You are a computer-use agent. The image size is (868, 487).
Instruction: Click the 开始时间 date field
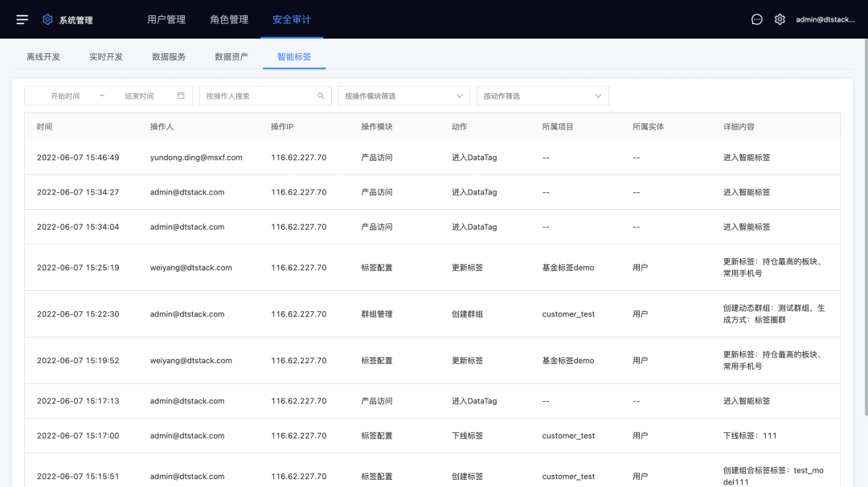pos(65,96)
